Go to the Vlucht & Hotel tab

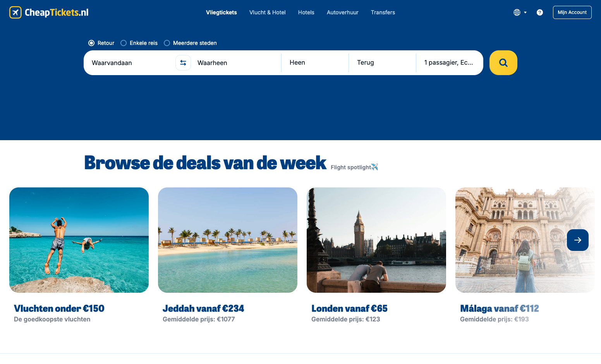(268, 12)
